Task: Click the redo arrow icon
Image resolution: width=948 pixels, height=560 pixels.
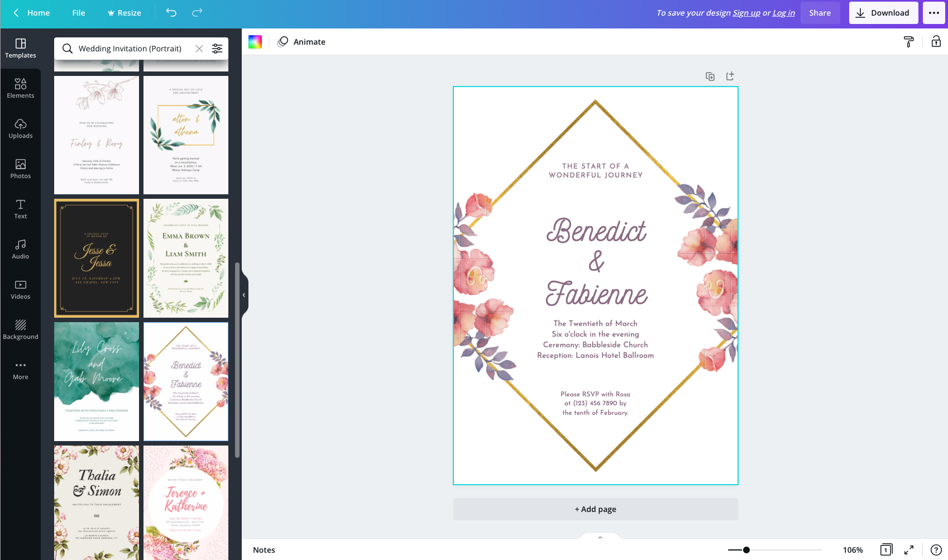Action: [197, 13]
